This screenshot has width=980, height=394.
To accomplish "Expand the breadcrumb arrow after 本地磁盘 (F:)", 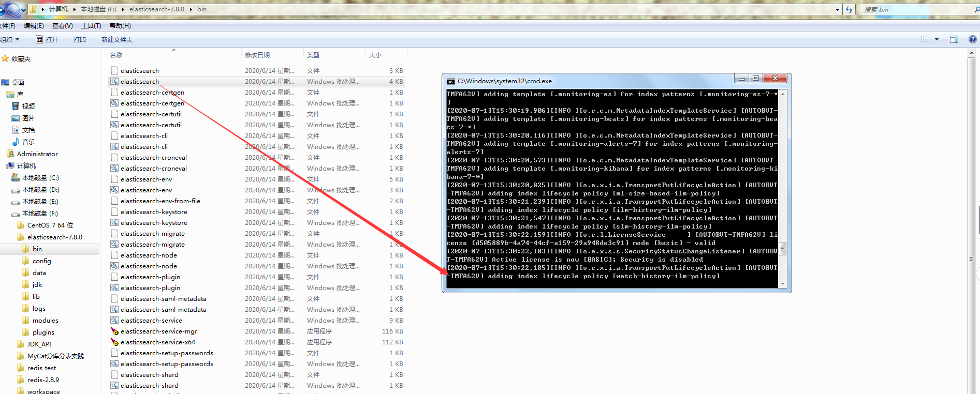I will coord(123,9).
